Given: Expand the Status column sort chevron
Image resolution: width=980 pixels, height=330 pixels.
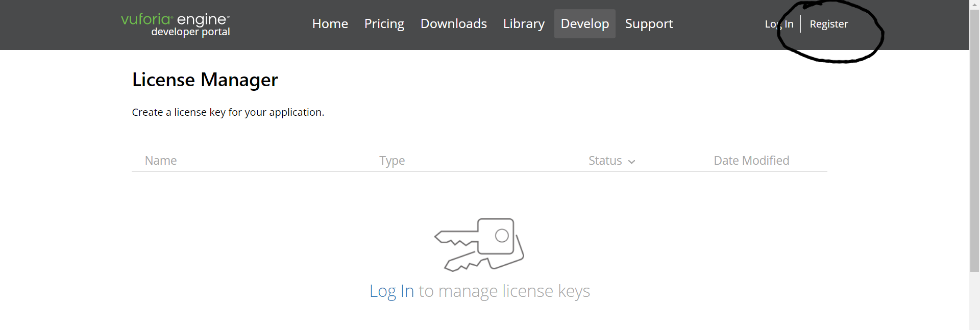Looking at the screenshot, I should pyautogui.click(x=631, y=162).
